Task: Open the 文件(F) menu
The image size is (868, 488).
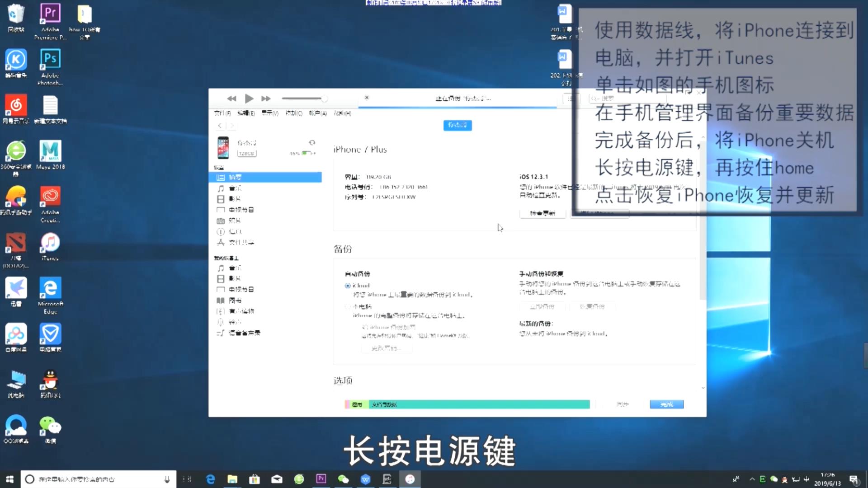Action: [x=222, y=113]
